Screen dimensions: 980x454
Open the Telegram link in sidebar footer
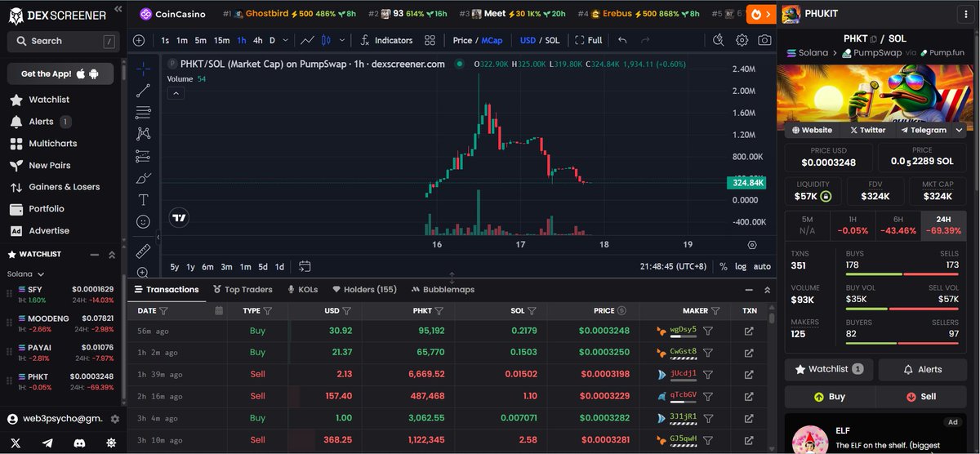[x=47, y=442]
